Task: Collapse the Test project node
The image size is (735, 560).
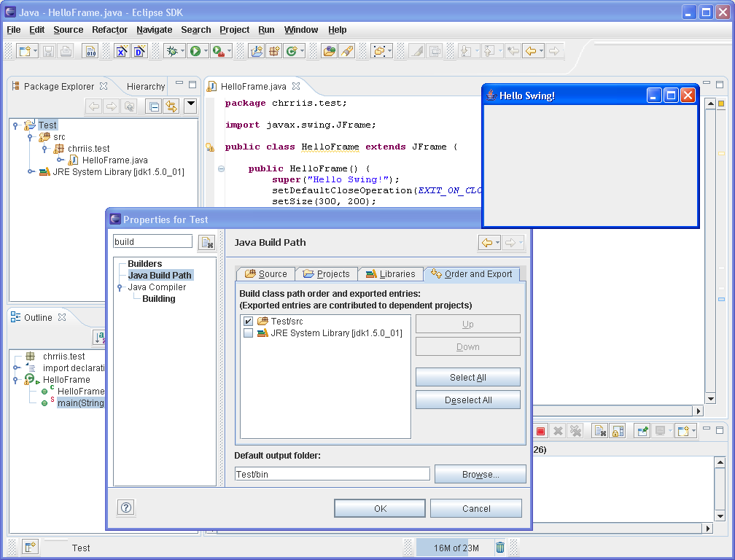Action: pos(15,125)
